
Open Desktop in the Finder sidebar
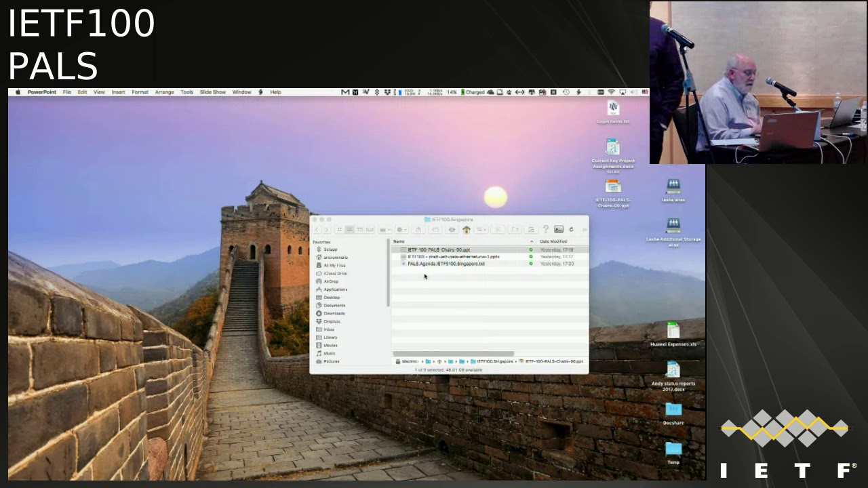point(332,298)
